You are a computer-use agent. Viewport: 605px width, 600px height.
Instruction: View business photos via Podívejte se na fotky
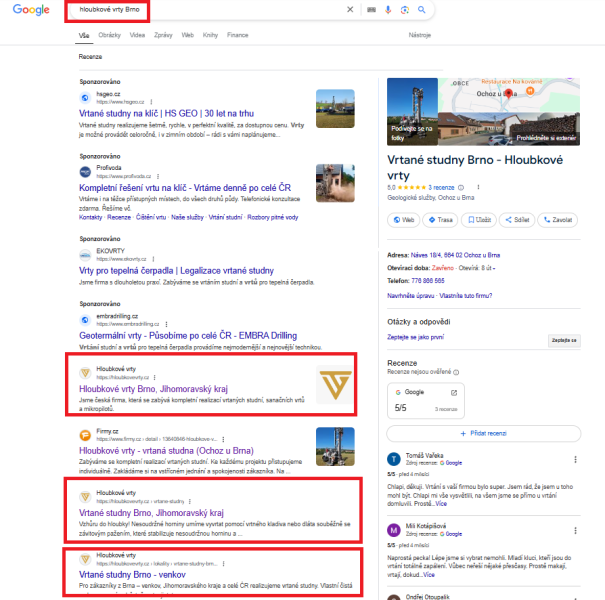pos(412,112)
